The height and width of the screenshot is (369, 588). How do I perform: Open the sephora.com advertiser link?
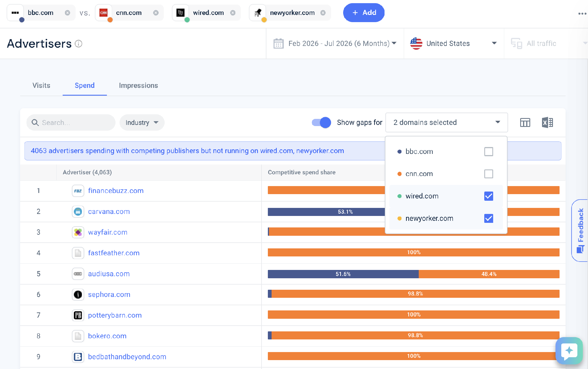109,295
